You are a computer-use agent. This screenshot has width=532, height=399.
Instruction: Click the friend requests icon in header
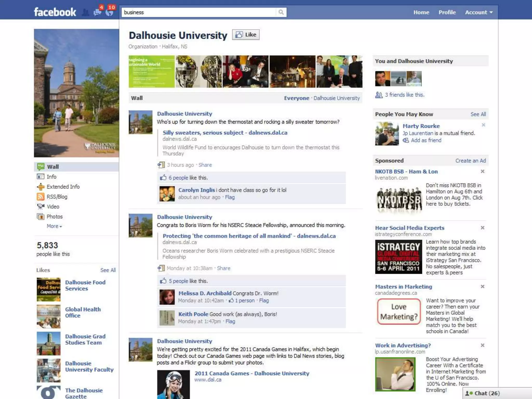[85, 12]
